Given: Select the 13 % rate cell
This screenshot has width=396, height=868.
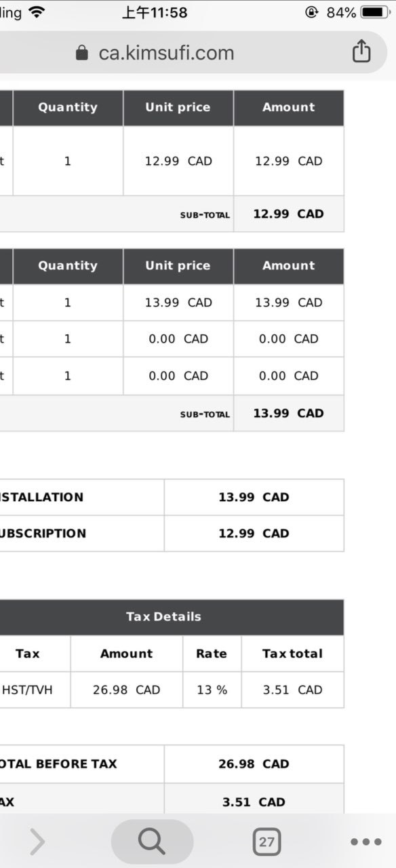Looking at the screenshot, I should click(212, 690).
